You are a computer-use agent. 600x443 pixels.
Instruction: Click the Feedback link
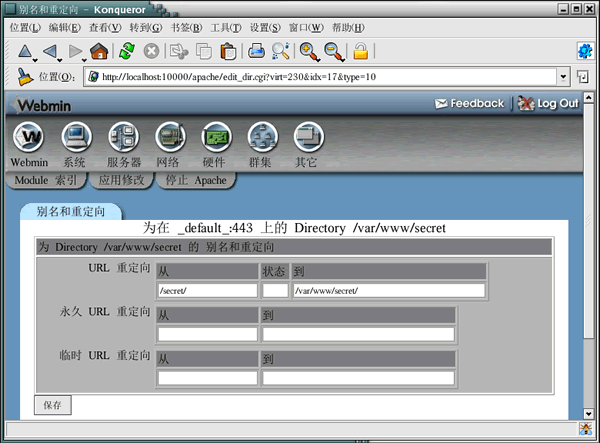470,103
